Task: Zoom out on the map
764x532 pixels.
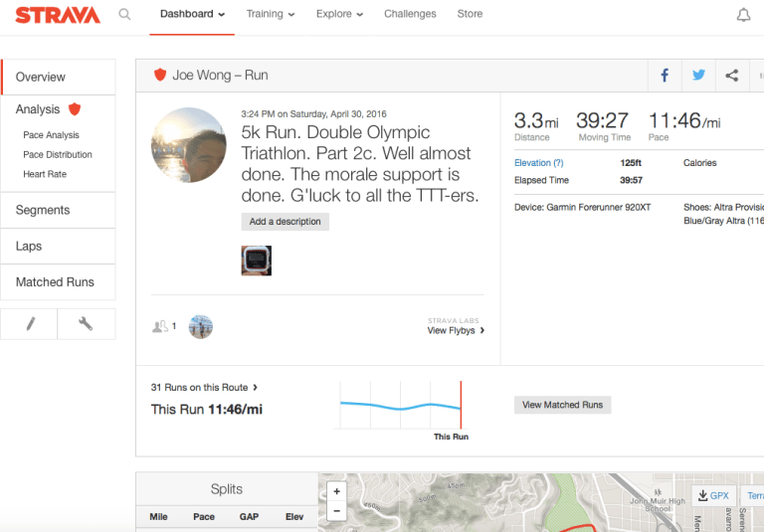Action: [x=337, y=511]
